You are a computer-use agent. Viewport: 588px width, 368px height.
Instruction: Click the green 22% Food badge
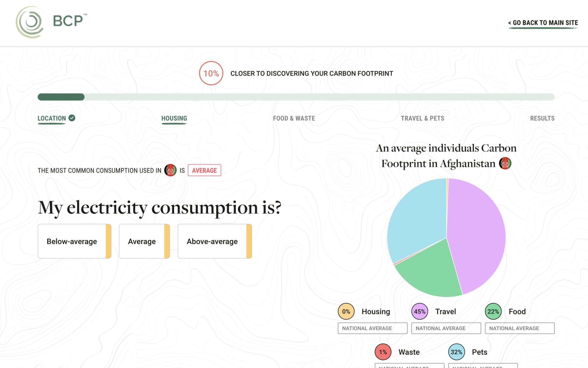[493, 311]
